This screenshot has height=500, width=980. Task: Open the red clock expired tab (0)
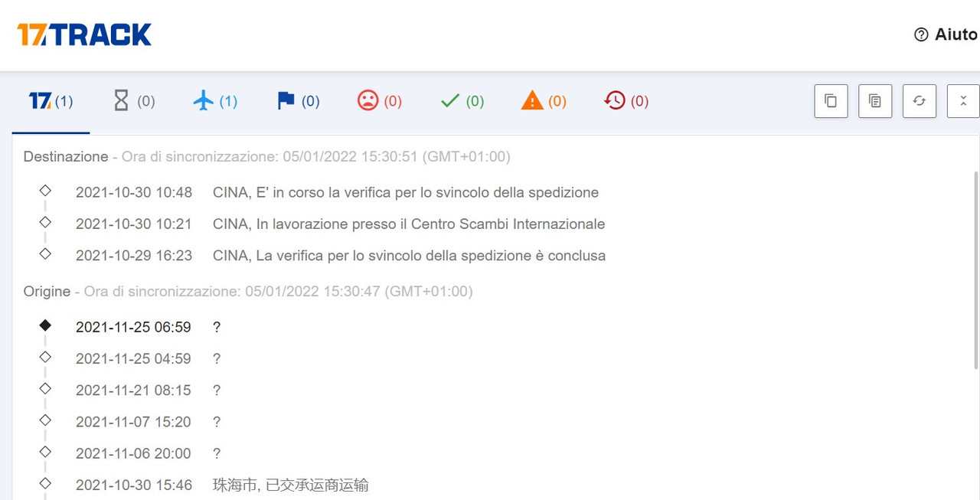pos(626,101)
